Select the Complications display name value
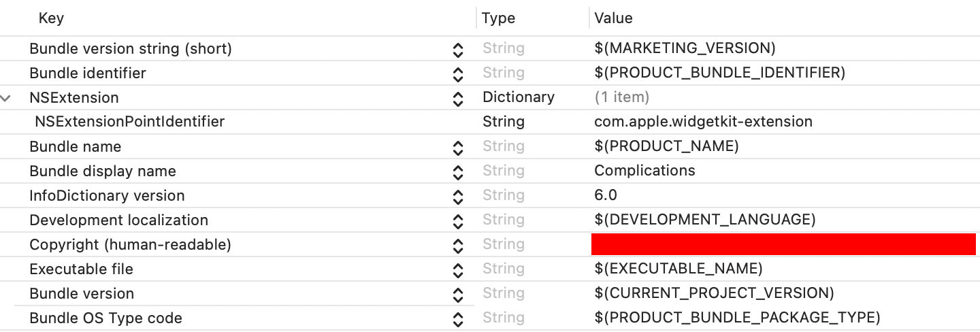This screenshot has height=332, width=980. (x=644, y=171)
